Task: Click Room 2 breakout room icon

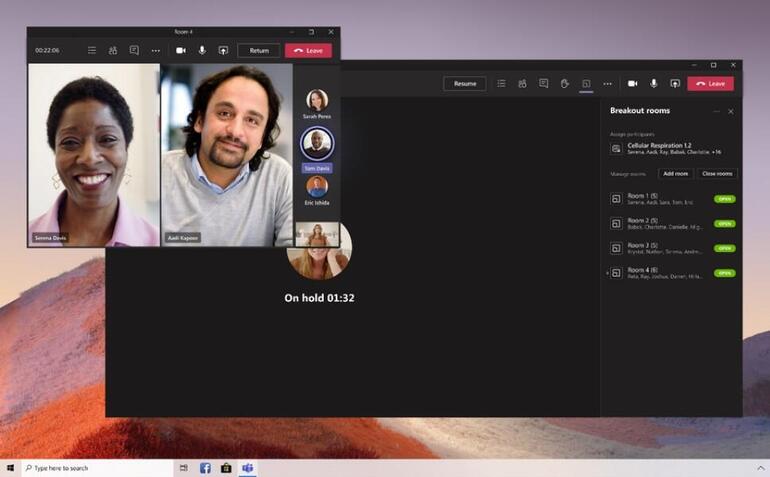Action: click(x=616, y=224)
